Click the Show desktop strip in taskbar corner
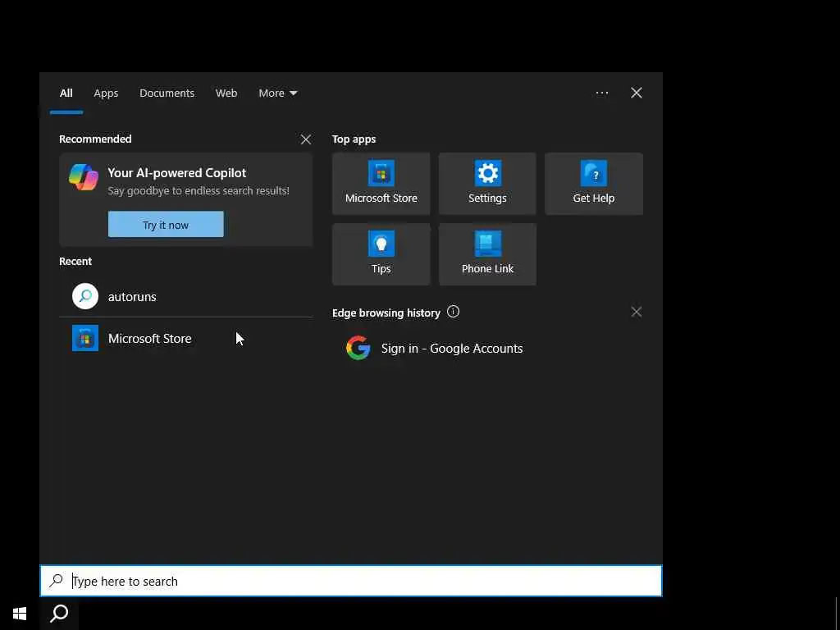This screenshot has height=630, width=840. click(x=837, y=614)
